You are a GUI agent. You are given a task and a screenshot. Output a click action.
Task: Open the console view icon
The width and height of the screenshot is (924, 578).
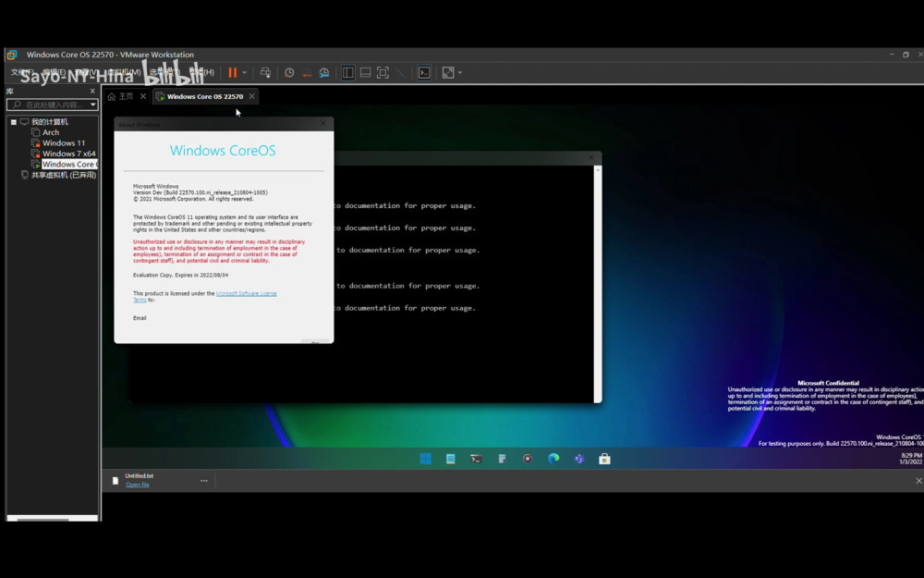[x=424, y=73]
